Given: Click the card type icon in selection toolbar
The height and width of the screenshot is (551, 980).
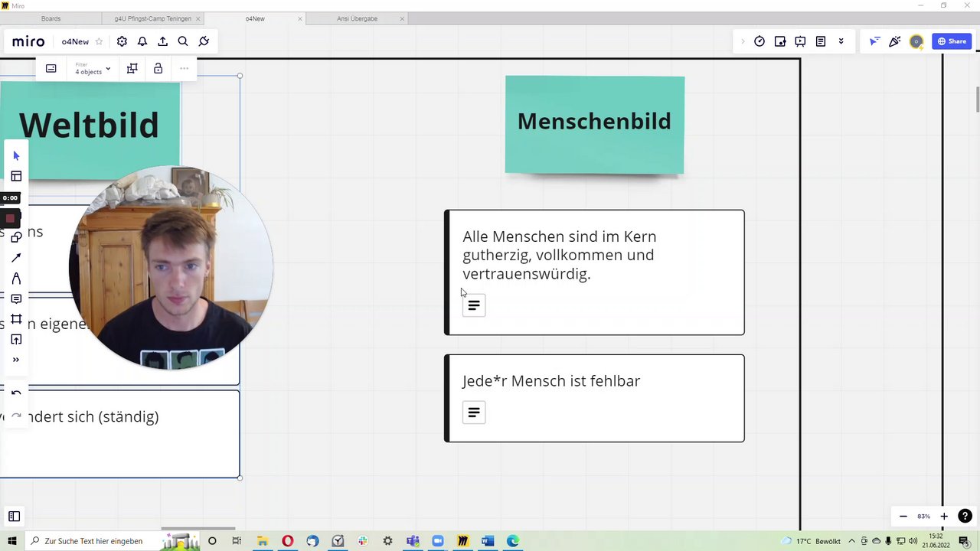Looking at the screenshot, I should [51, 69].
